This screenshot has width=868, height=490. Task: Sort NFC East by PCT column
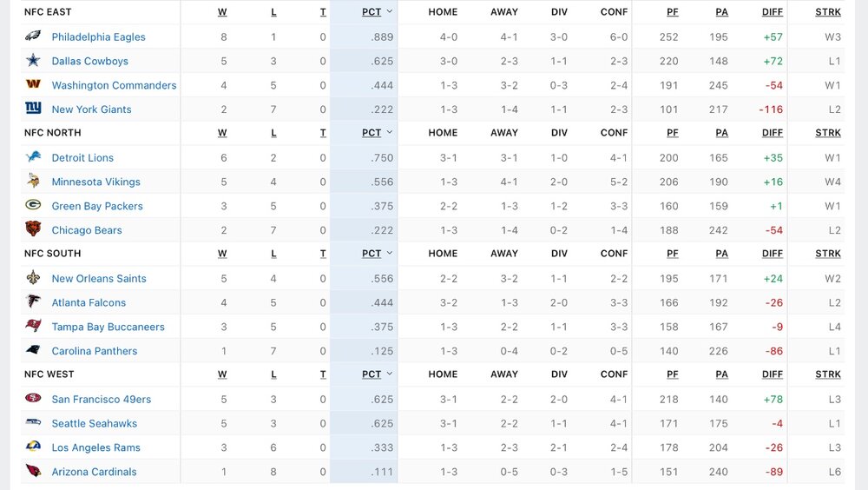pyautogui.click(x=372, y=12)
